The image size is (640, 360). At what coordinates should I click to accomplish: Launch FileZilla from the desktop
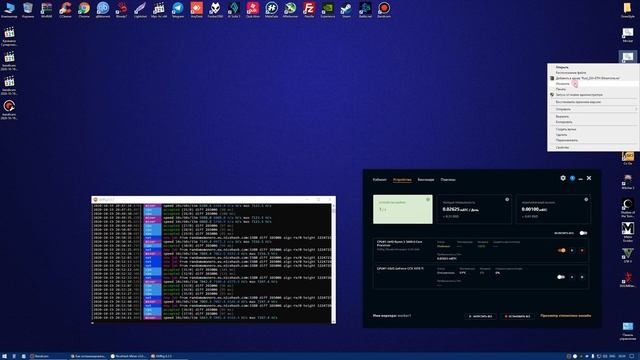tap(309, 9)
